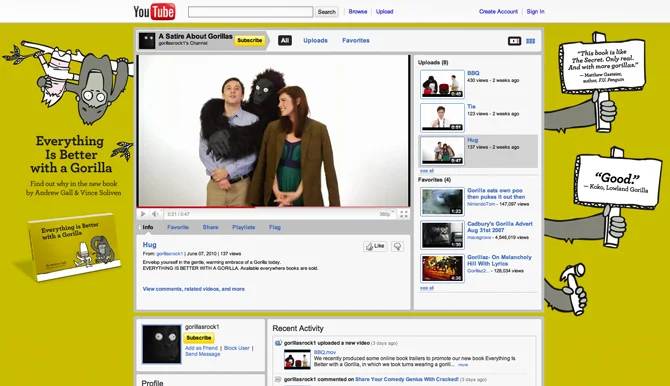Image resolution: width=670 pixels, height=386 pixels.
Task: Click Add as Friend link
Action: pyautogui.click(x=201, y=348)
